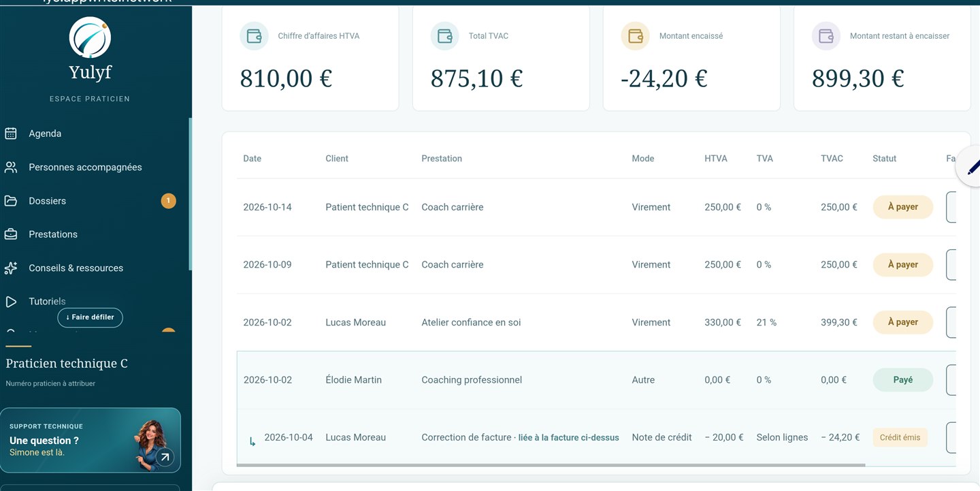Click the wallet icon beside Chiffre d'affaires HTVA
980x491 pixels.
pyautogui.click(x=254, y=36)
